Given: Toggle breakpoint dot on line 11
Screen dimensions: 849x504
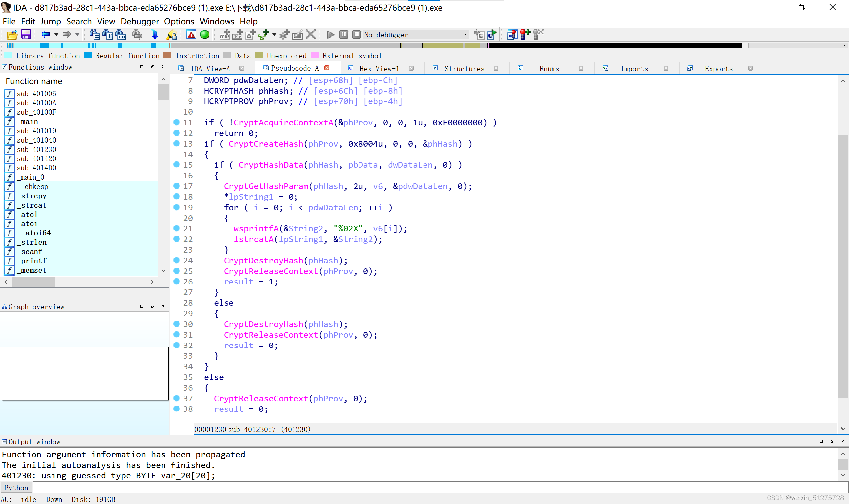Looking at the screenshot, I should [176, 122].
